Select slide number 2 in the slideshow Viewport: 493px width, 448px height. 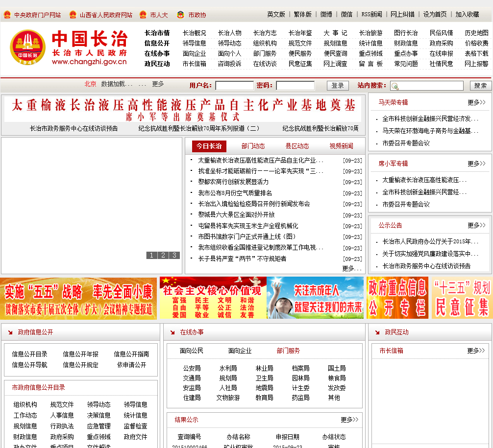163,255
